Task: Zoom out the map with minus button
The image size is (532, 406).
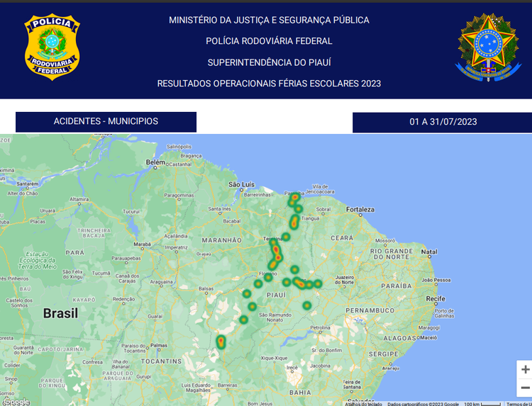Action: click(x=525, y=388)
